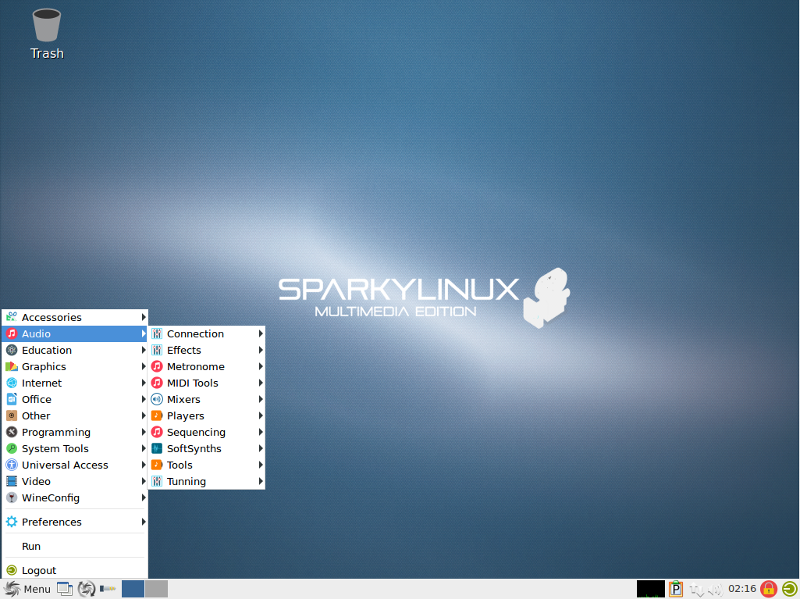Image resolution: width=800 pixels, height=599 pixels.
Task: Click the Metronome music note icon
Action: pos(157,366)
